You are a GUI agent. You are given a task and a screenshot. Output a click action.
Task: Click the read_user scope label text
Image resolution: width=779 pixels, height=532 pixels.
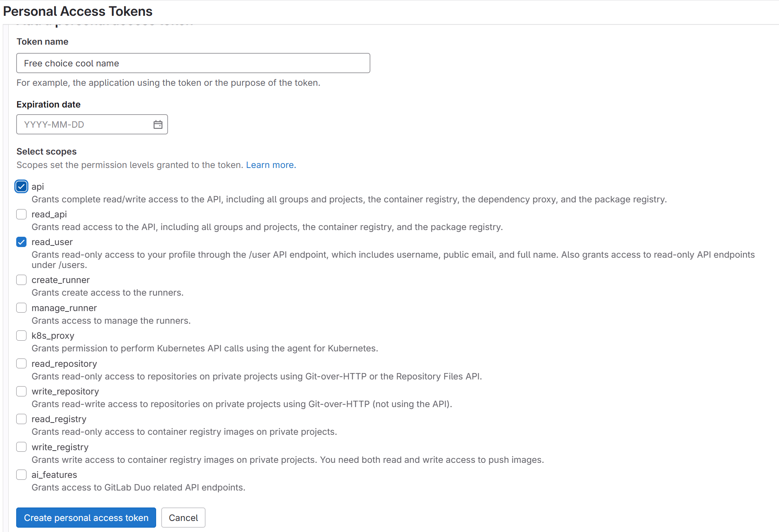pos(52,241)
